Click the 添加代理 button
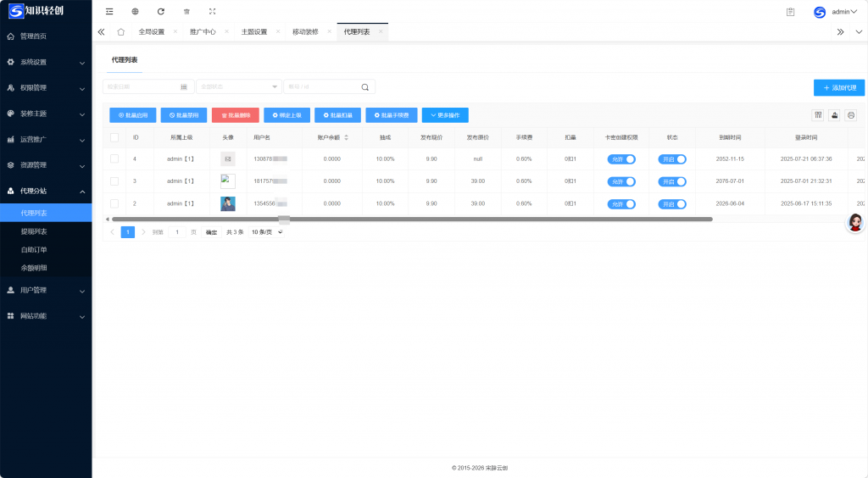 coord(839,87)
